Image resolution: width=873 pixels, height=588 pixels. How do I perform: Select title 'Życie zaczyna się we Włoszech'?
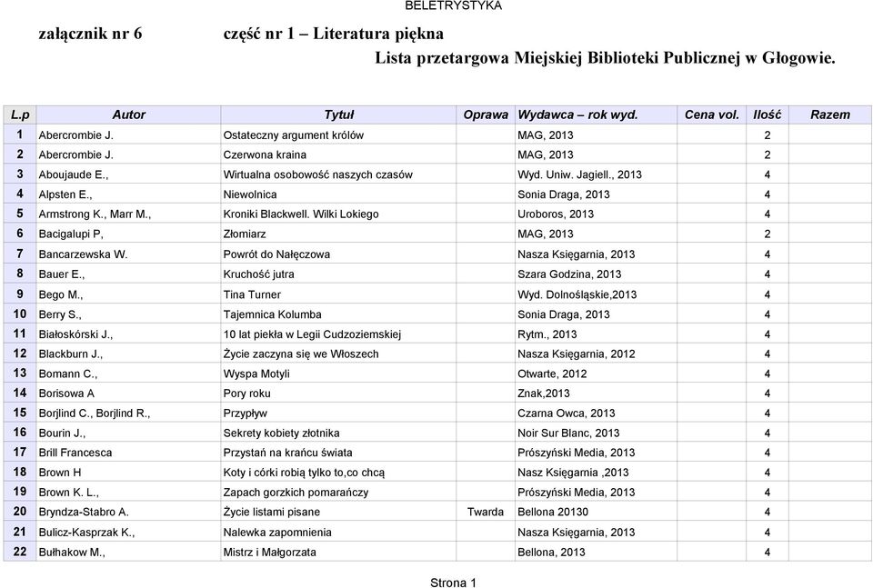pos(301,354)
